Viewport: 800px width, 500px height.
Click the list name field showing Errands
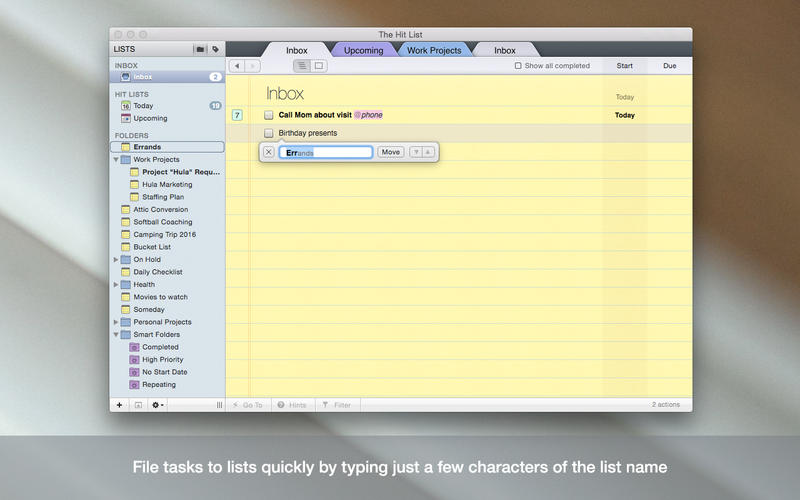326,152
